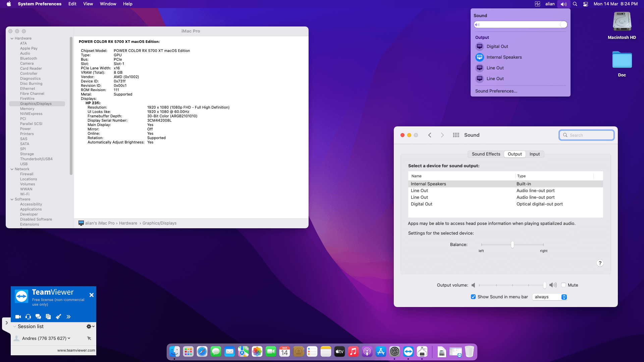
Task: Open the Doc folder on desktop
Action: click(622, 64)
